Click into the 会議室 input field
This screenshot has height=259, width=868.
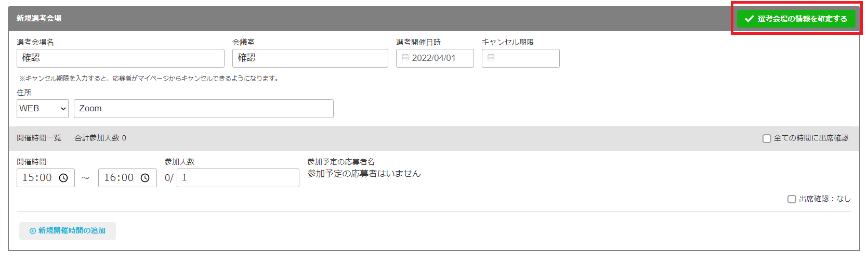pyautogui.click(x=310, y=58)
